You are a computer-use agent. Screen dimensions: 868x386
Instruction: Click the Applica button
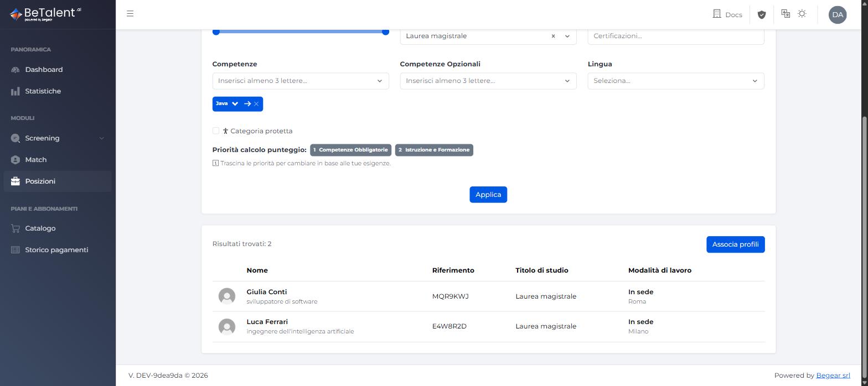(488, 195)
